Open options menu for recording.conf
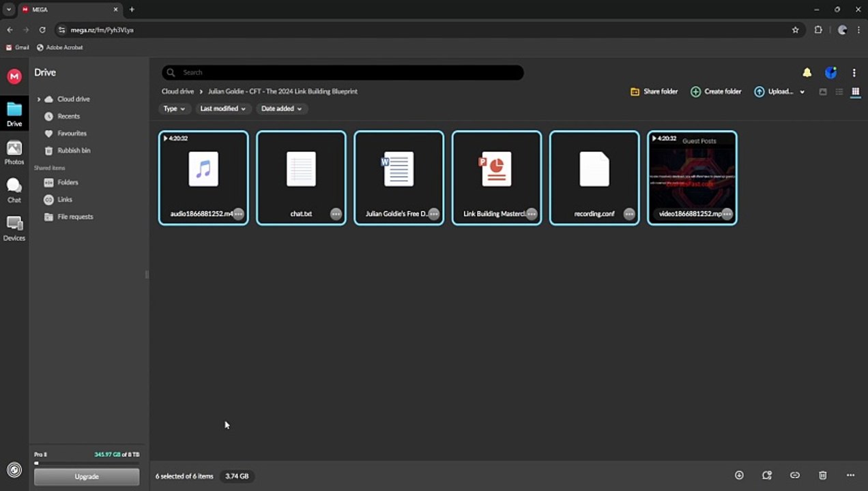 629,214
